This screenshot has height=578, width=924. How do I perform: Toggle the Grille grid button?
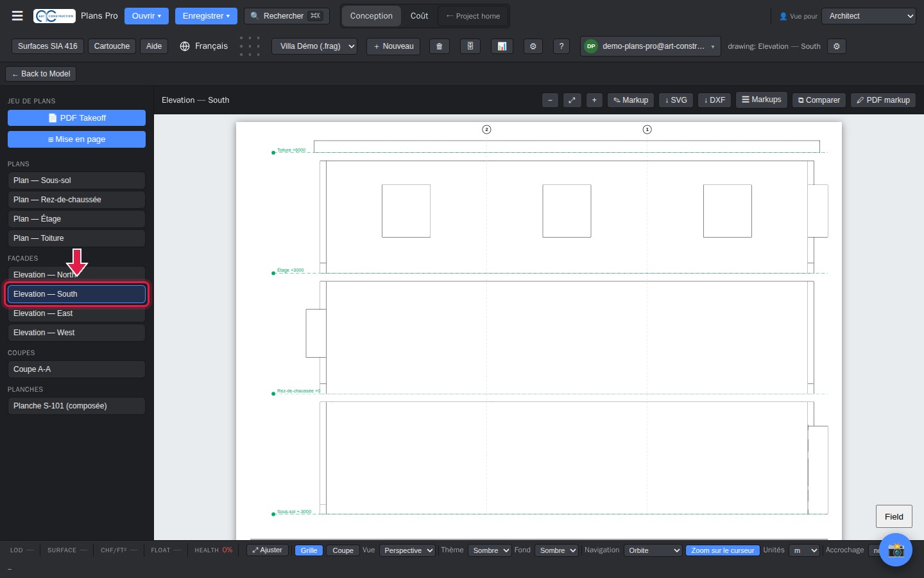[309, 550]
